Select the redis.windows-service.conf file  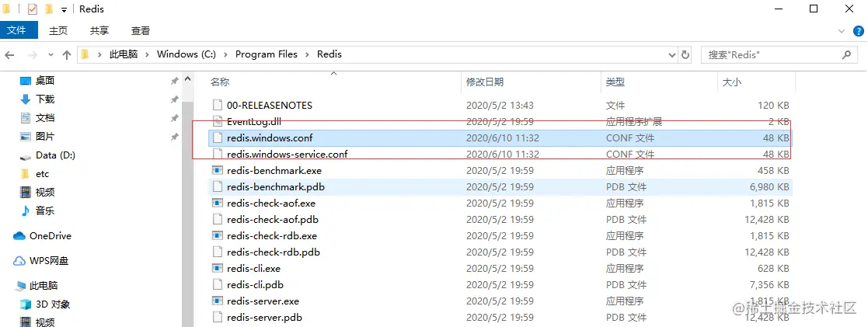tap(287, 154)
